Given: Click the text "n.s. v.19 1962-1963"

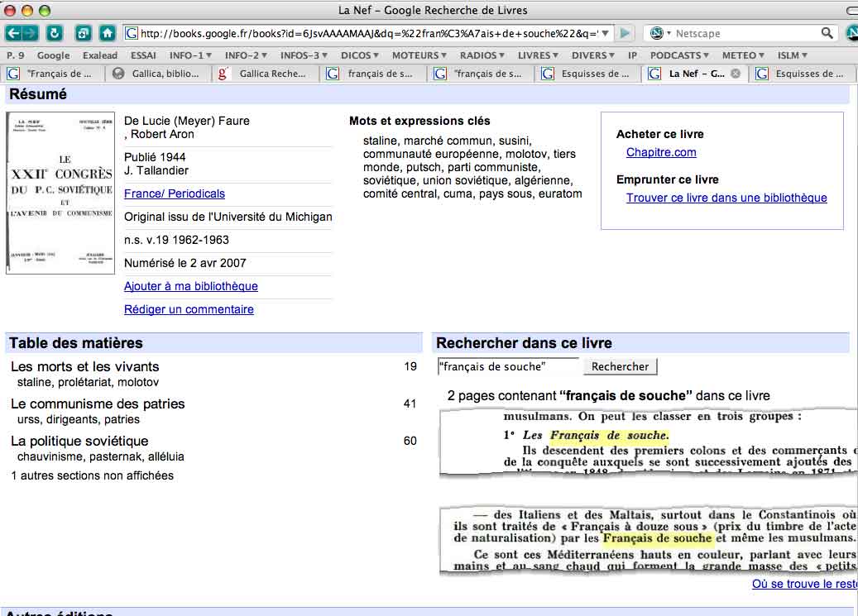Looking at the screenshot, I should click(177, 240).
